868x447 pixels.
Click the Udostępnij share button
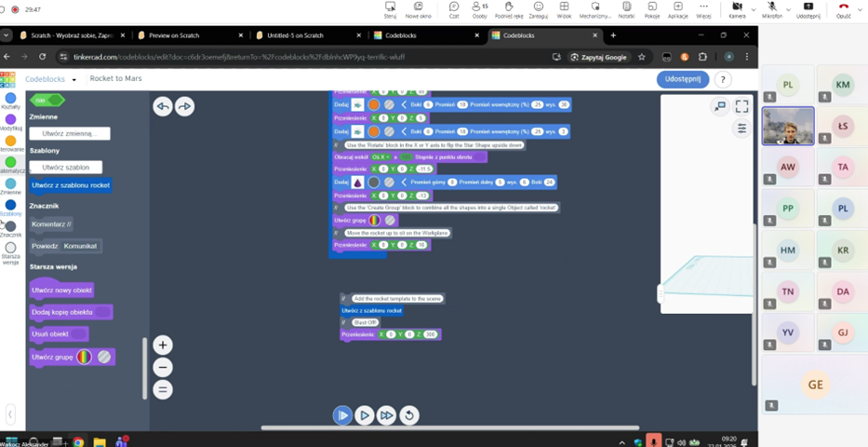[682, 79]
